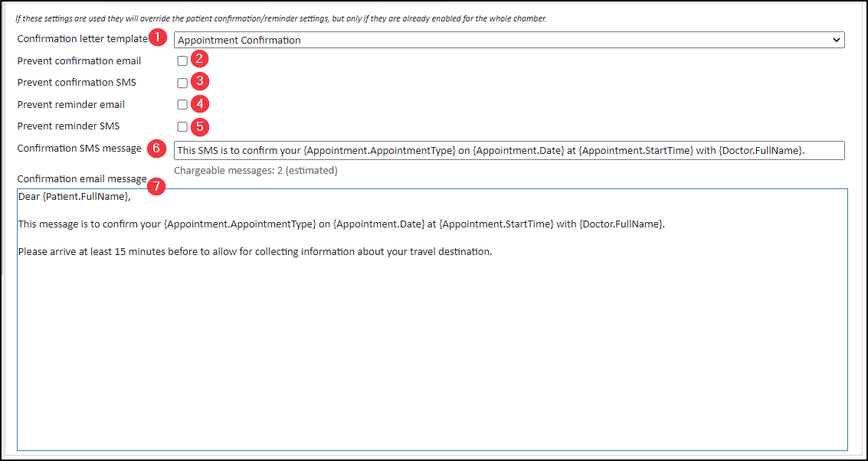This screenshot has width=868, height=461.
Task: Click the 'Confirmation letter template' label
Action: click(x=81, y=38)
